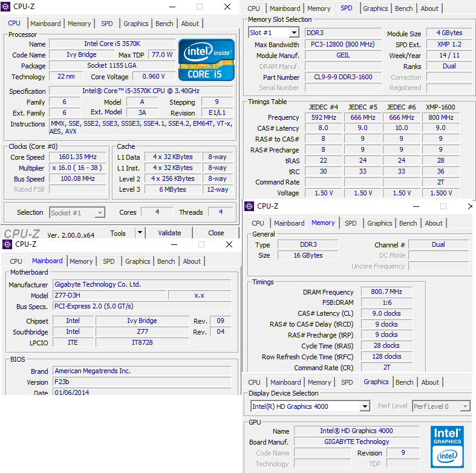Select the Mainboard tab in the Memory window
Image resolution: width=476 pixels, height=473 pixels.
[289, 223]
